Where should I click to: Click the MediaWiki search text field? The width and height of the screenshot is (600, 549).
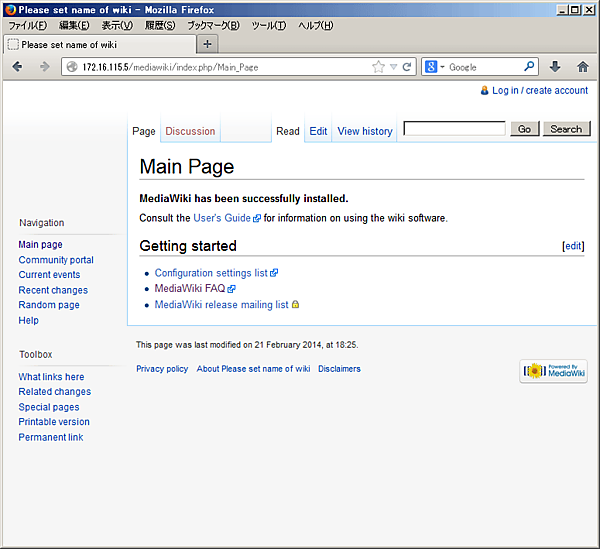[x=454, y=129]
